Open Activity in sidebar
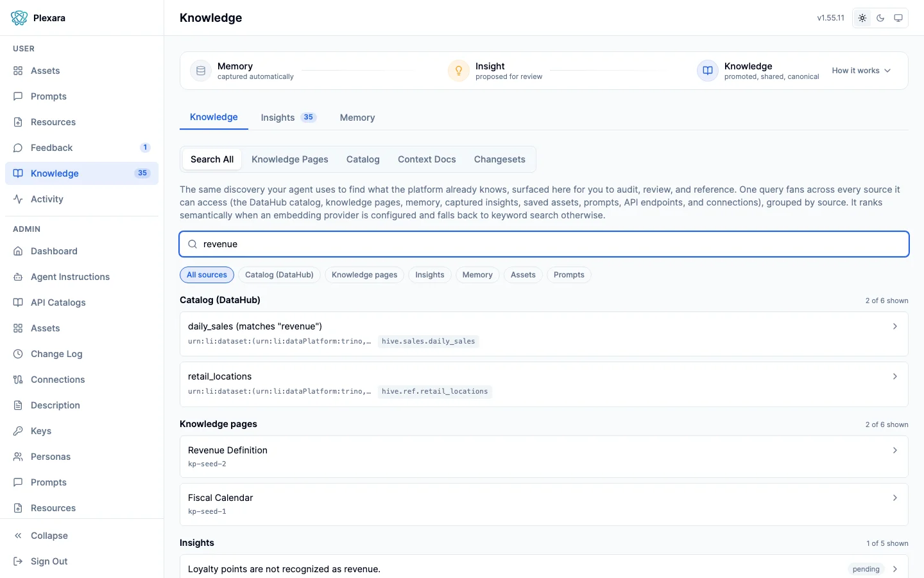This screenshot has width=924, height=578. 81,199
